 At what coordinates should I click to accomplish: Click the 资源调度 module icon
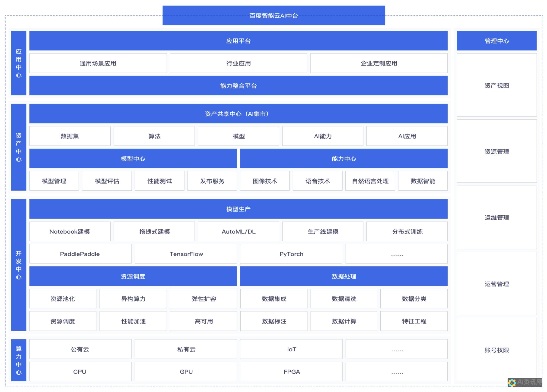click(x=133, y=276)
